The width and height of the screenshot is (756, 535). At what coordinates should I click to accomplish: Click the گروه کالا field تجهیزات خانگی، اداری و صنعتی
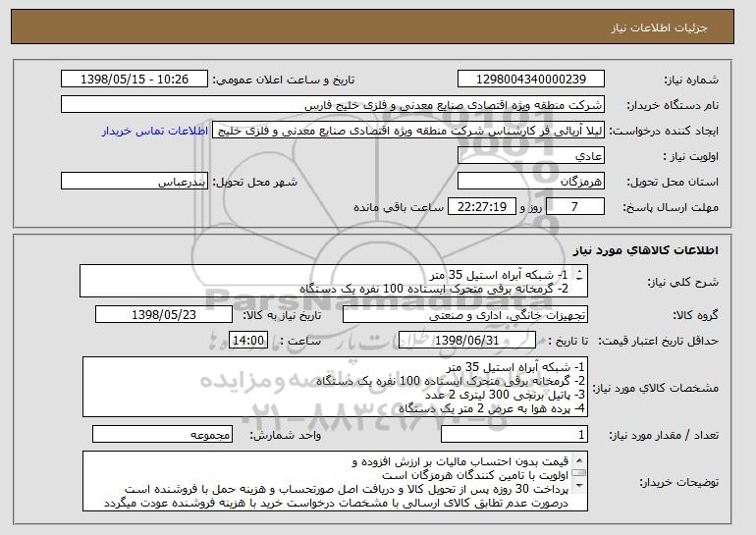[465, 315]
